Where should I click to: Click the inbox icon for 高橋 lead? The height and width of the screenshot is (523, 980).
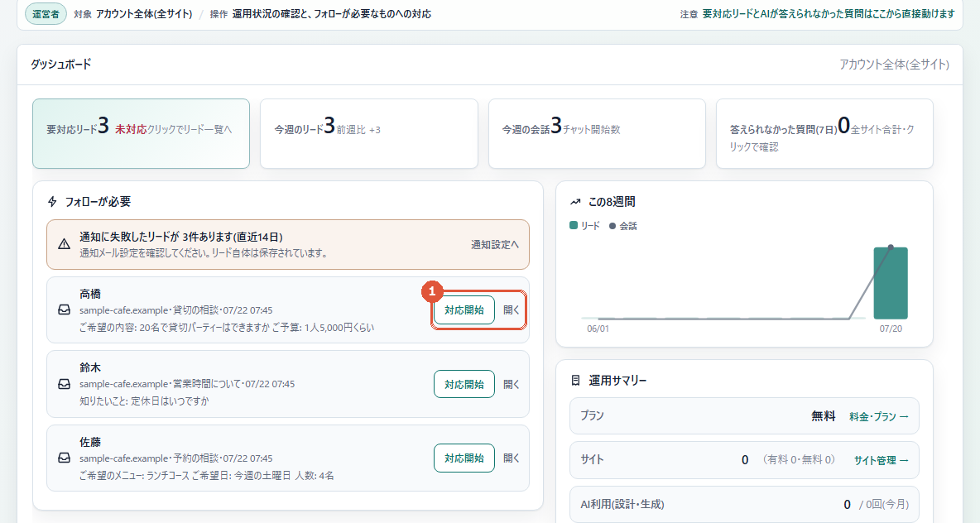64,310
